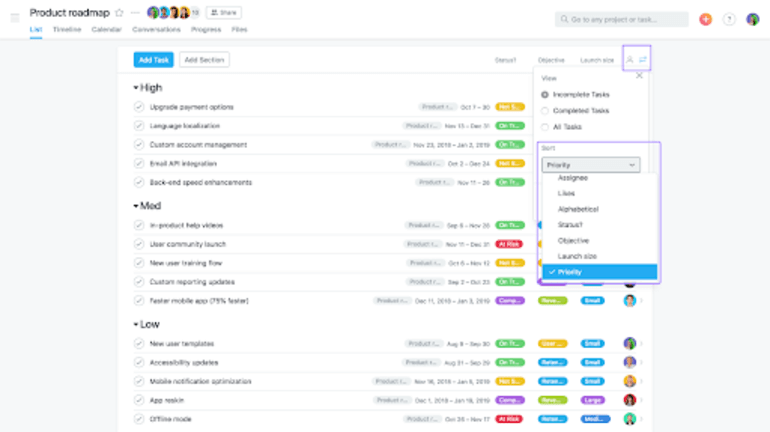Image resolution: width=770 pixels, height=432 pixels.
Task: Click purple status tag on Faster mobile app
Action: pyautogui.click(x=510, y=300)
